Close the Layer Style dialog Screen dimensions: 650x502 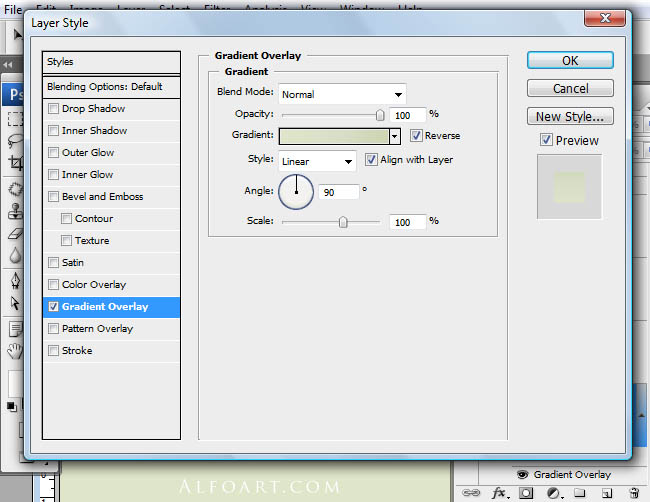click(x=605, y=18)
